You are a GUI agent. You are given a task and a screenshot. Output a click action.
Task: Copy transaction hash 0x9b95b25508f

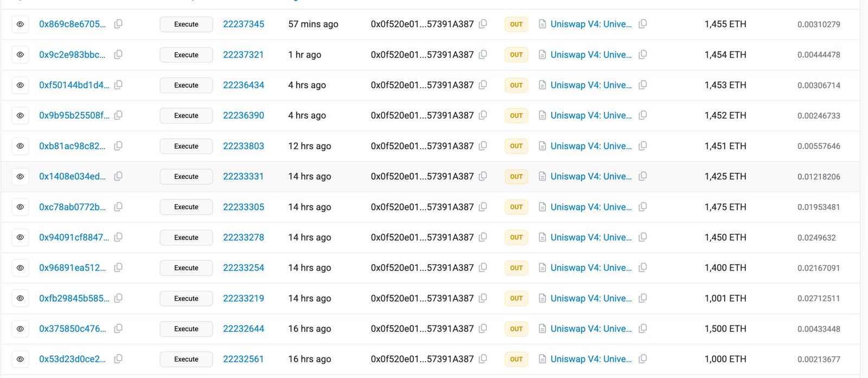tap(118, 115)
